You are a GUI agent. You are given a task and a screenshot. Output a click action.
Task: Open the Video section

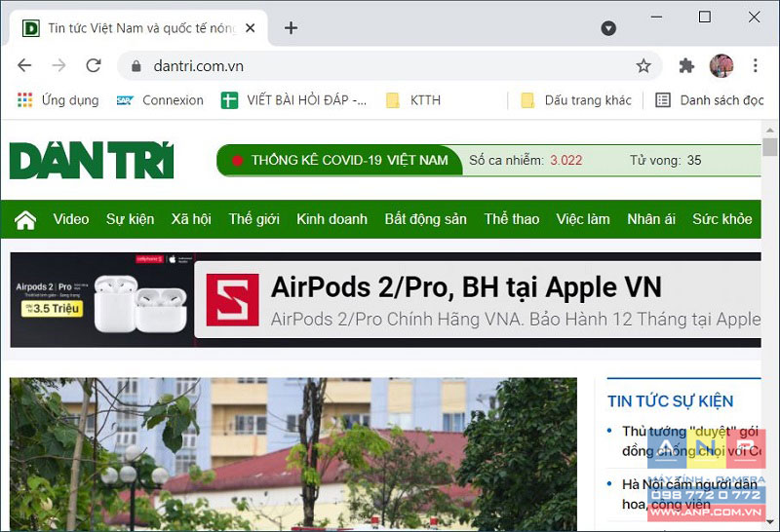point(71,219)
